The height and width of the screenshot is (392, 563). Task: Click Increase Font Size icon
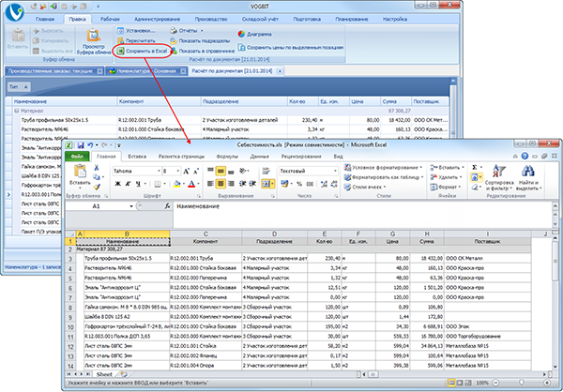coord(187,172)
